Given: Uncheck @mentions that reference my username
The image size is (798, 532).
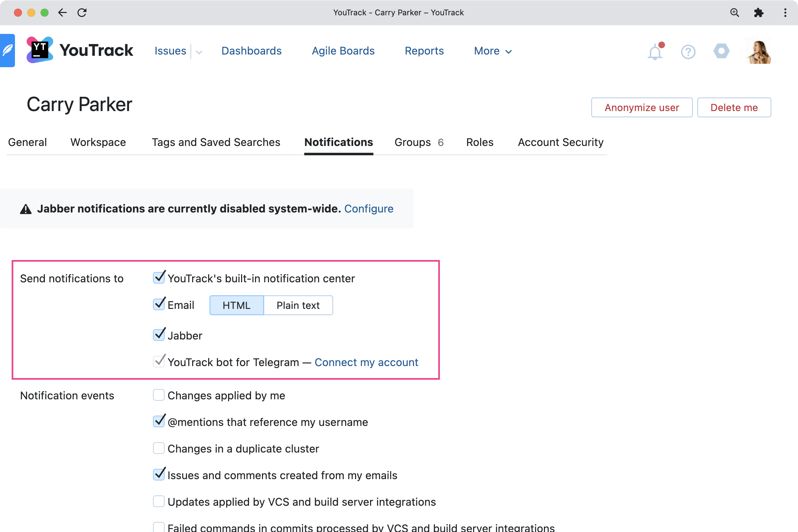Looking at the screenshot, I should [x=159, y=421].
